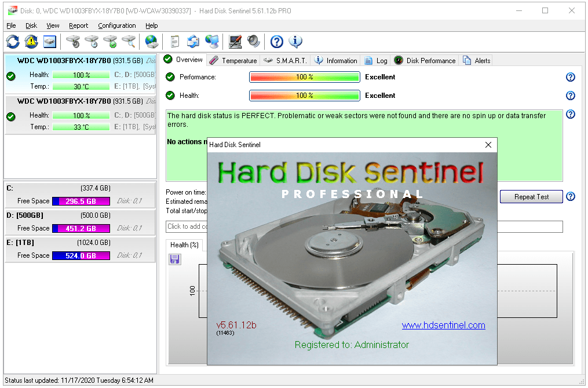Image resolution: width=588 pixels, height=388 pixels.
Task: Select the Health (%) chart tab
Action: (x=184, y=245)
